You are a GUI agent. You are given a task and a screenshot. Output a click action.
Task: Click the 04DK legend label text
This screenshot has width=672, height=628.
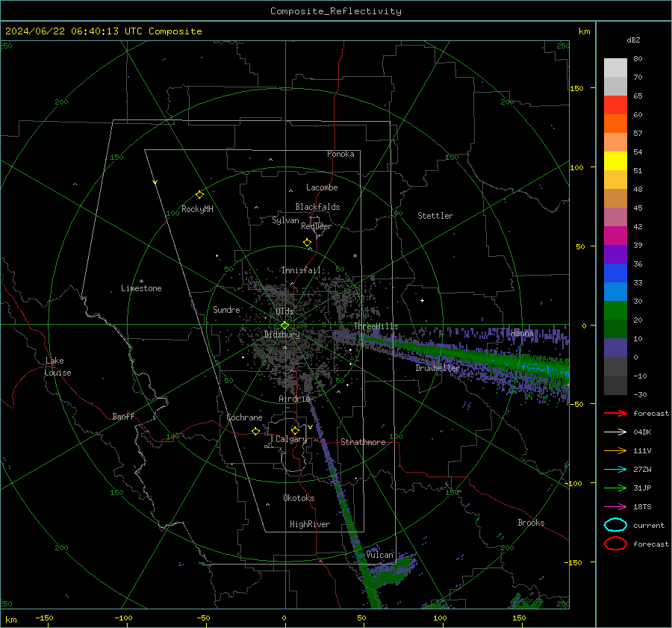pyautogui.click(x=642, y=432)
